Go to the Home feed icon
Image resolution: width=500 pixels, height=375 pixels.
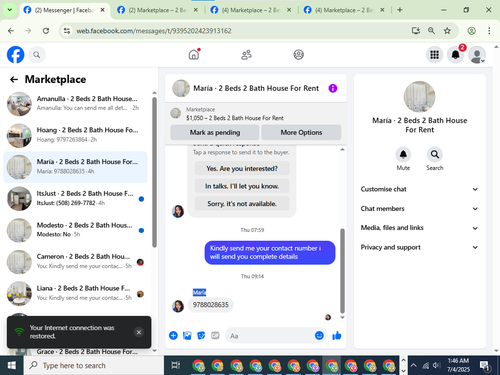pyautogui.click(x=194, y=54)
